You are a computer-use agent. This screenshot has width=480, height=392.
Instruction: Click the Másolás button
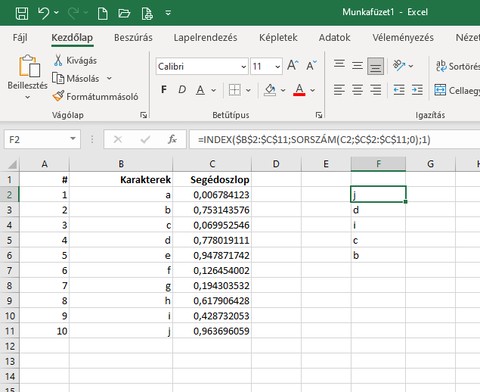coord(76,79)
